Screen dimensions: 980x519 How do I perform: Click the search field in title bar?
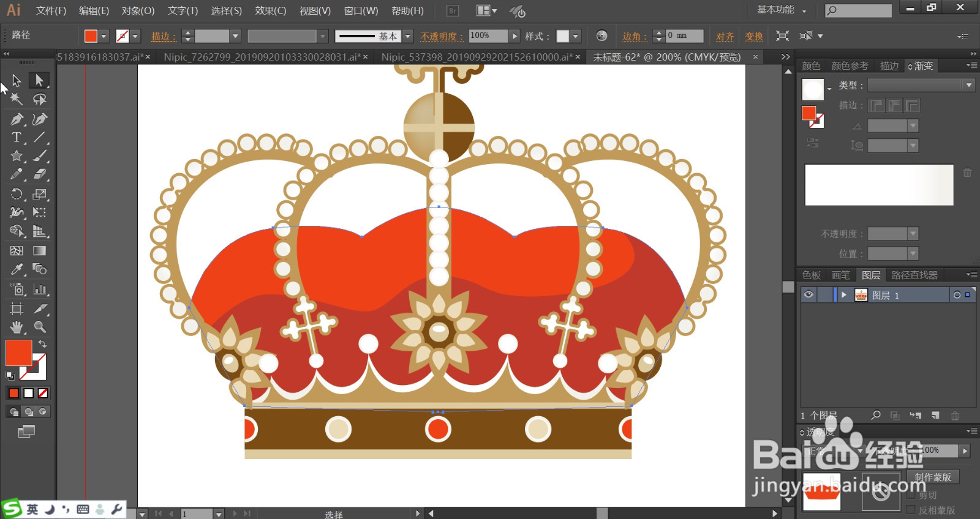pyautogui.click(x=858, y=10)
